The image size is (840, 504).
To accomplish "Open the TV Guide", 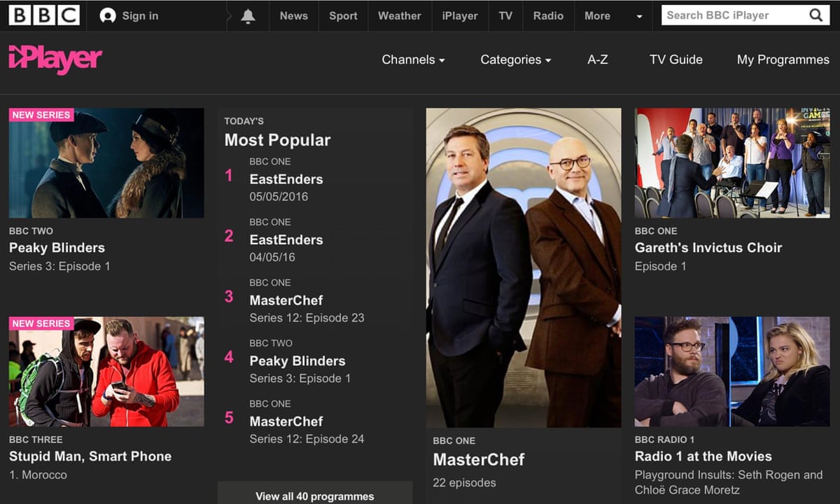I will [x=676, y=59].
